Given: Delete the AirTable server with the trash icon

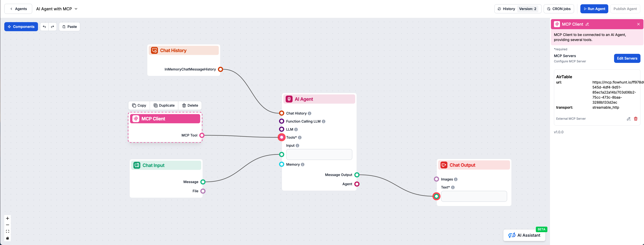Looking at the screenshot, I should tap(636, 118).
